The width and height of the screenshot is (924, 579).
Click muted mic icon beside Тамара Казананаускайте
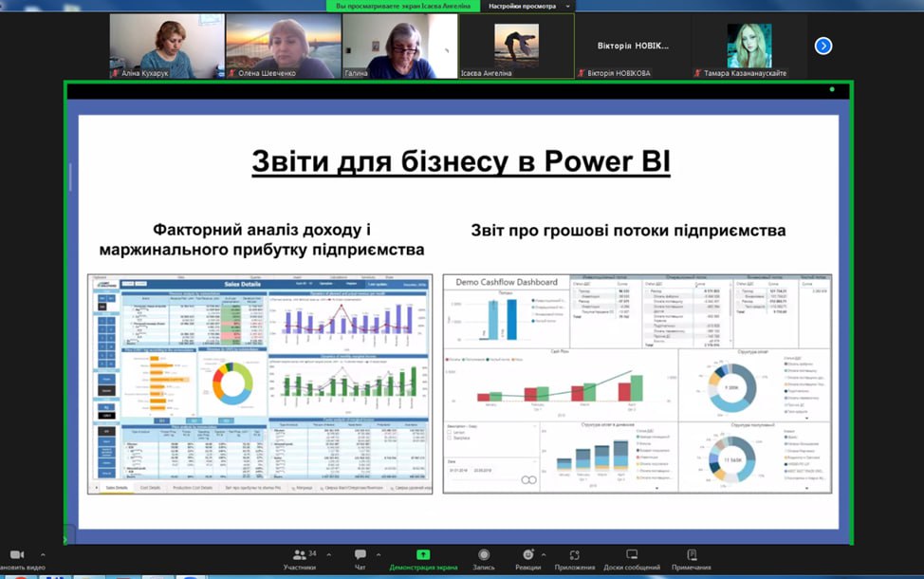pyautogui.click(x=697, y=73)
